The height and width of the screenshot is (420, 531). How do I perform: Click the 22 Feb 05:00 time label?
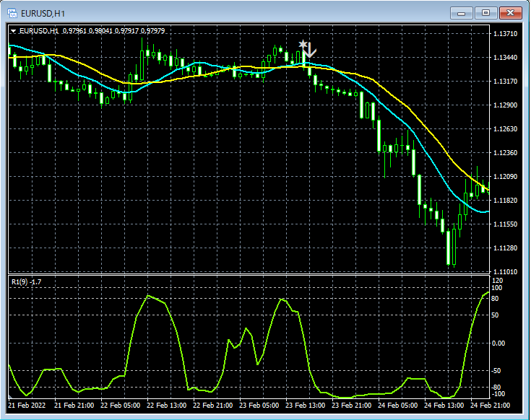(x=120, y=405)
